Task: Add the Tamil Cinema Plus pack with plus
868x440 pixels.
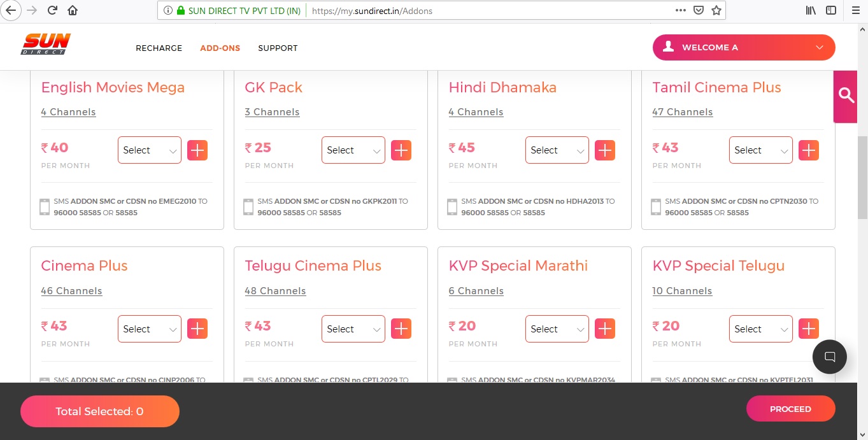Action: coord(809,150)
